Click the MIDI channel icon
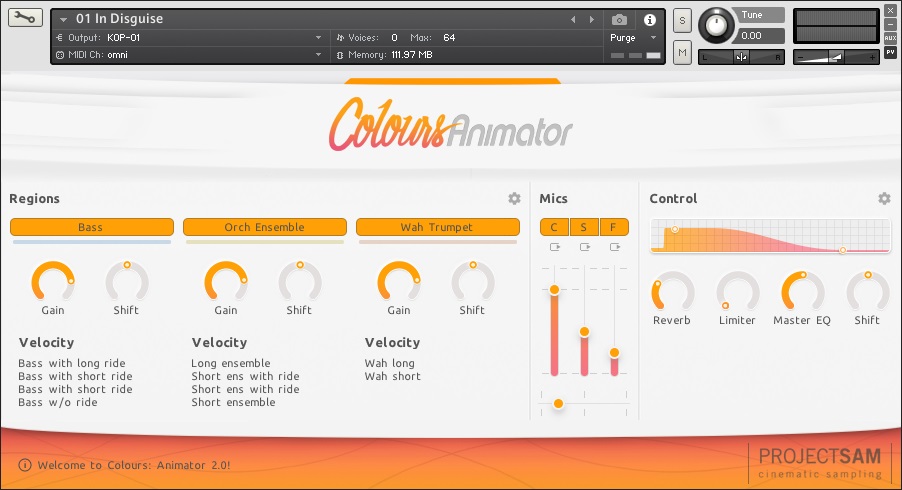Image resolution: width=902 pixels, height=490 pixels. click(59, 55)
